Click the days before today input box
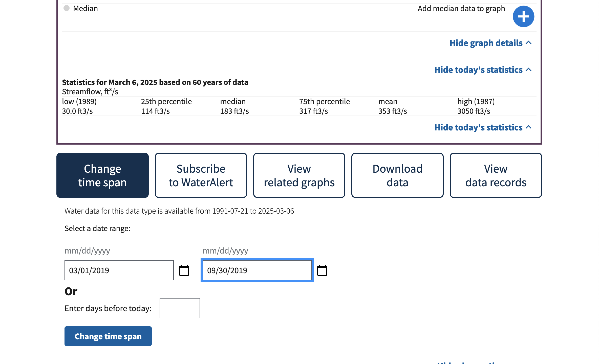 pyautogui.click(x=180, y=308)
